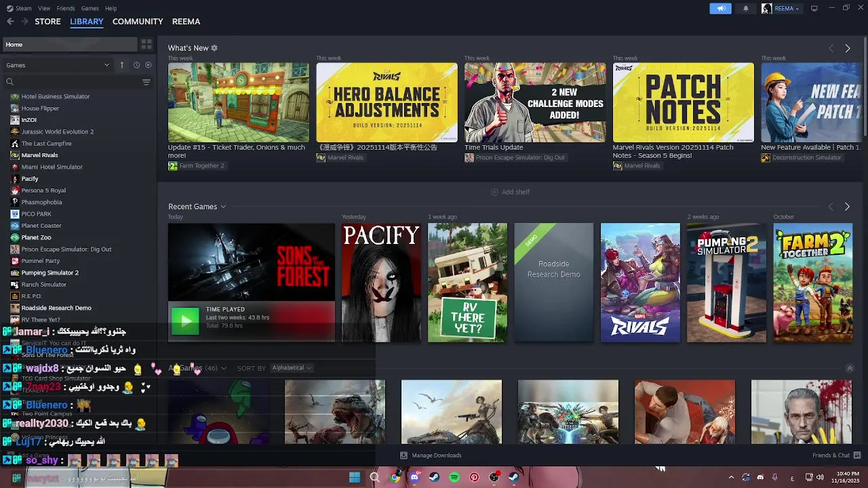Click Add shelf link
This screenshot has width=868, height=488.
coord(515,192)
